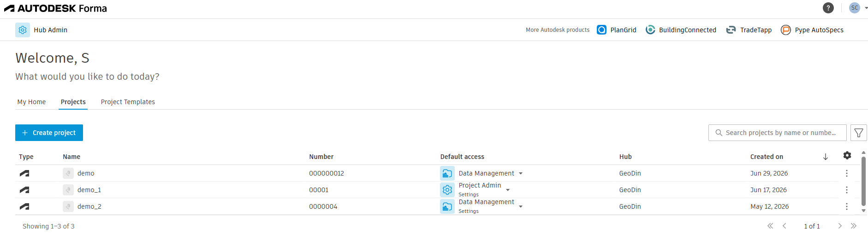
Task: Open Hub Admin
Action: 50,30
